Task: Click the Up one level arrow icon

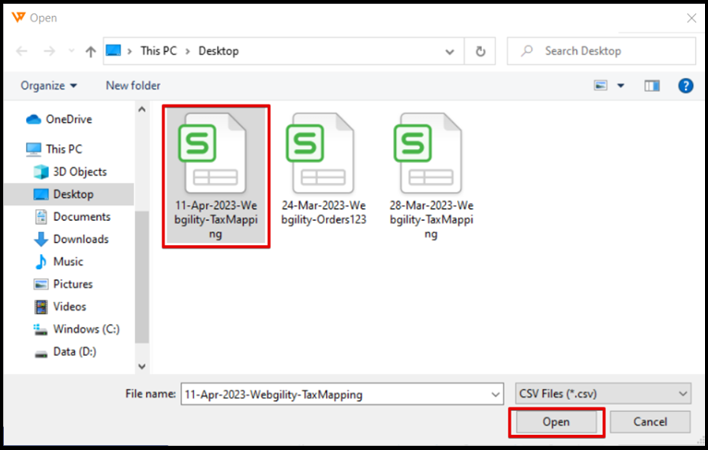Action: coord(91,51)
